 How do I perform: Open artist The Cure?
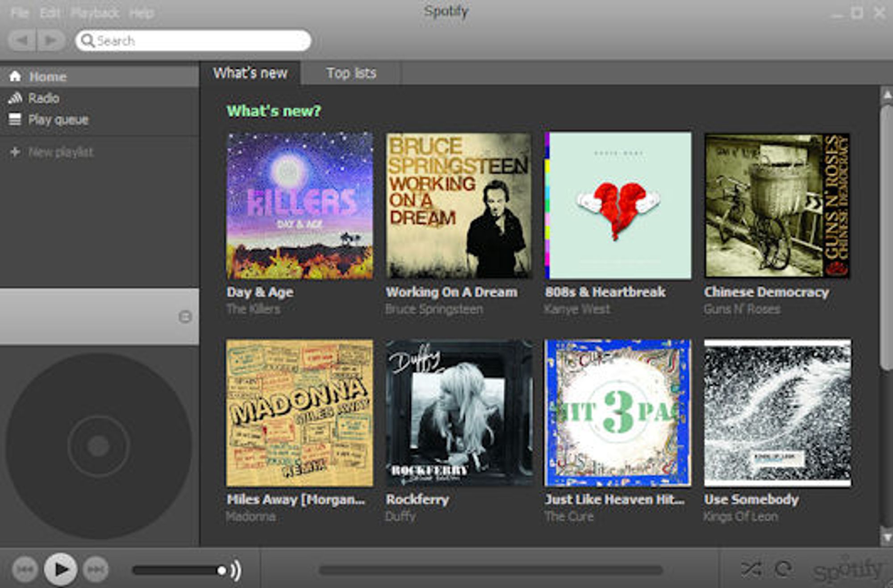point(569,517)
